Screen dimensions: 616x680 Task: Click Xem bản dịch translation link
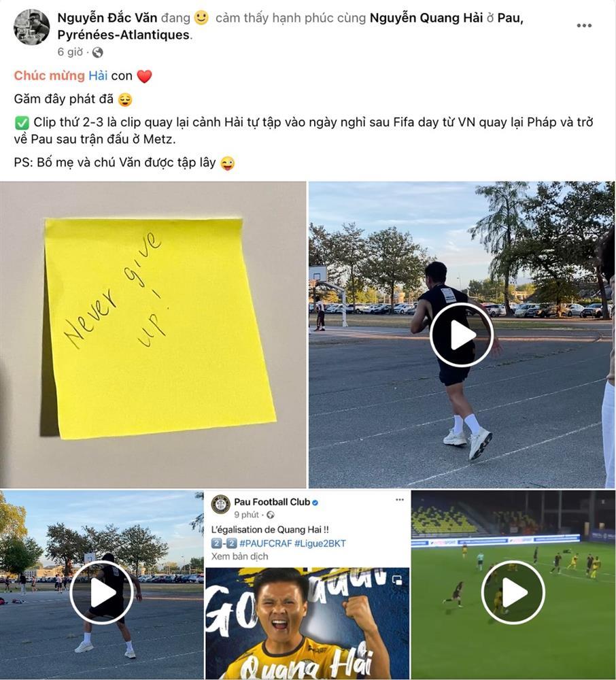point(240,556)
